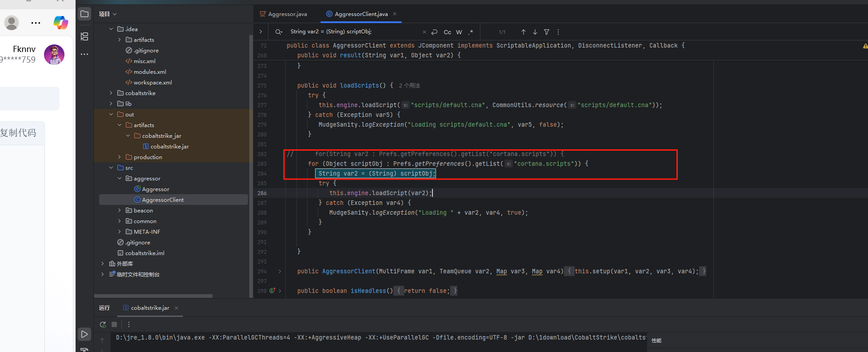The height and width of the screenshot is (352, 868).
Task: Open the 项目 view dropdown
Action: click(108, 14)
